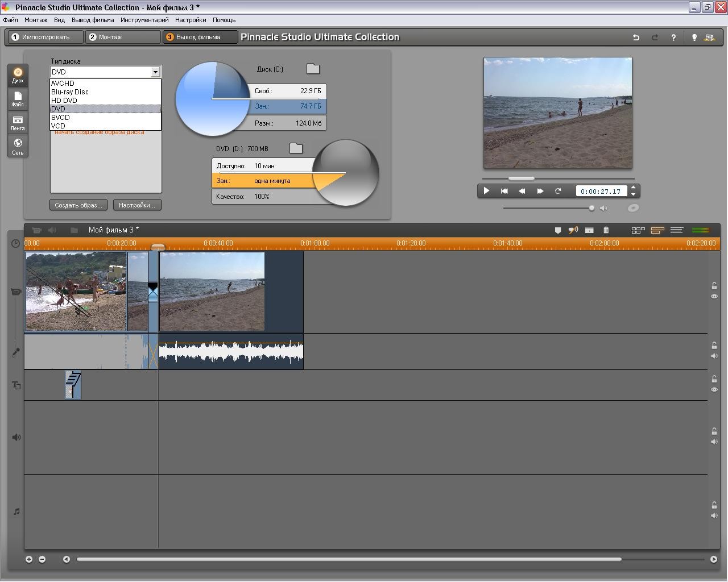Select the Файл output type icon
This screenshot has height=582, width=728.
point(18,99)
